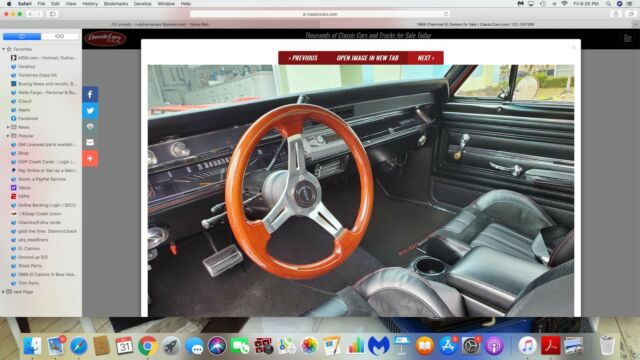Go back using Safari back arrow
The image size is (640, 360).
30,14
